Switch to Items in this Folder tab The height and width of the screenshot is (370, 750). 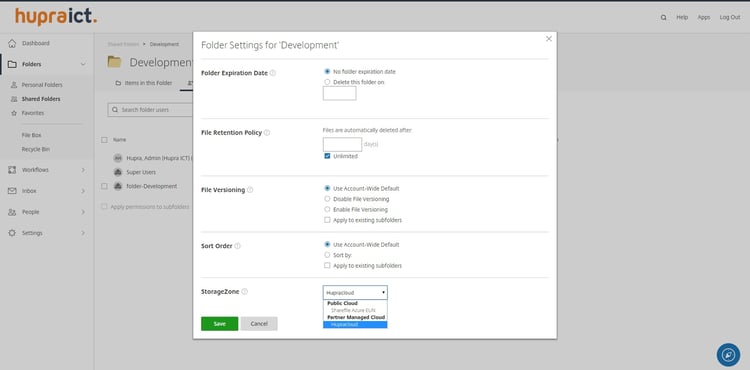pos(144,83)
